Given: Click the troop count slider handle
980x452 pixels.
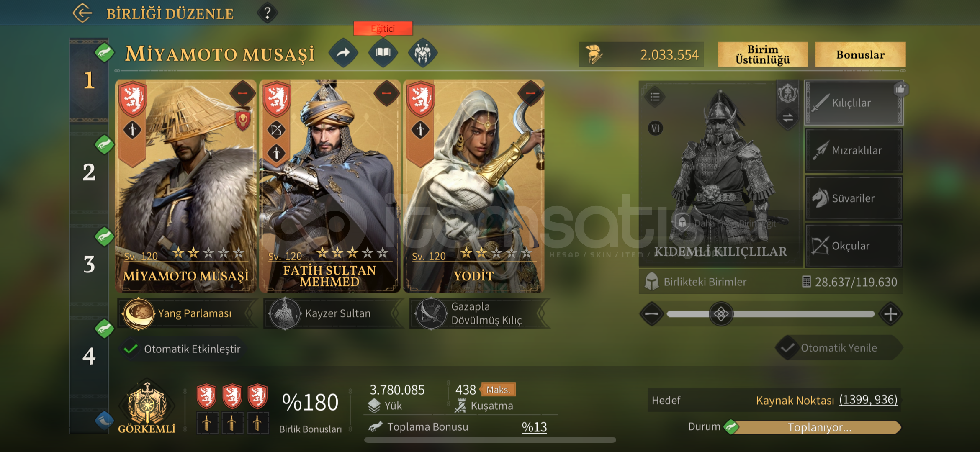Looking at the screenshot, I should tap(721, 314).
